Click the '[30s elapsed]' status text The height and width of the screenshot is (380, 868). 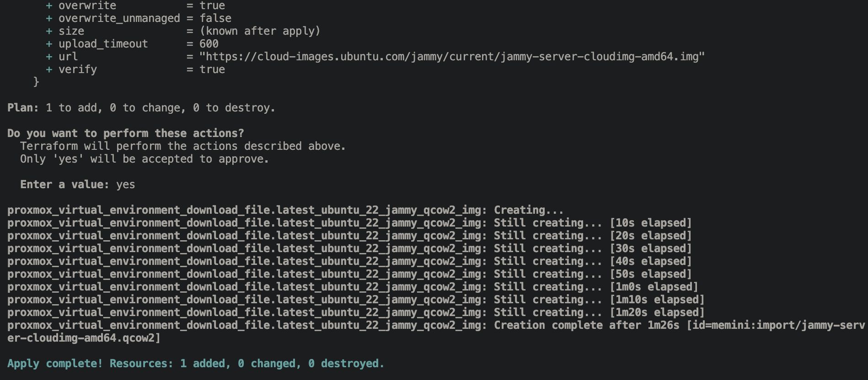coord(650,248)
